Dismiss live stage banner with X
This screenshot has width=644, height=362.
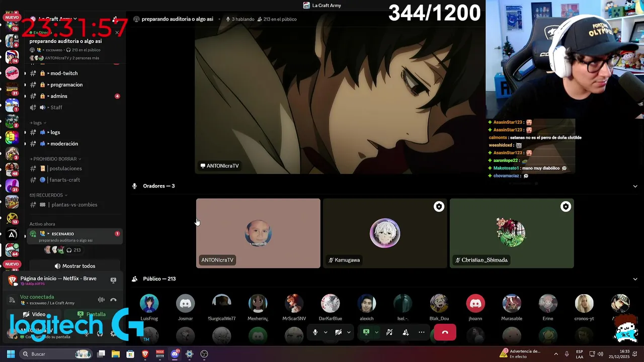(117, 33)
